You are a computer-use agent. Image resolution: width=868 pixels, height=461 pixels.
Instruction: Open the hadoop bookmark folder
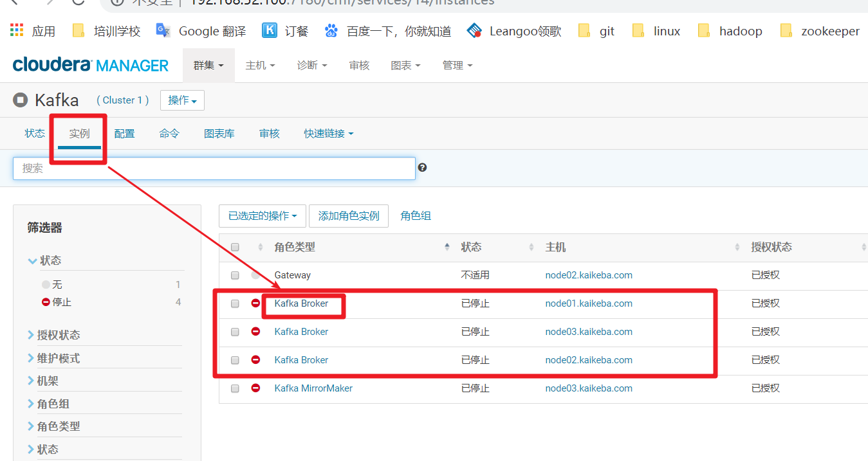[x=730, y=31]
